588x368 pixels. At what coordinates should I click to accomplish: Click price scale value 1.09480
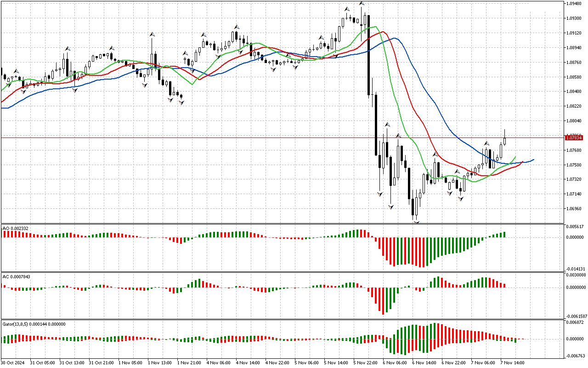click(x=574, y=3)
